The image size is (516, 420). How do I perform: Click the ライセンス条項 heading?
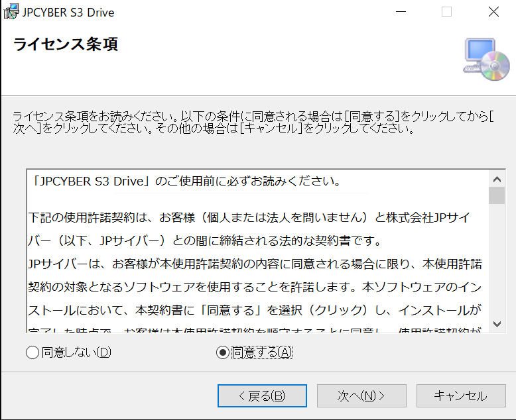pos(66,44)
